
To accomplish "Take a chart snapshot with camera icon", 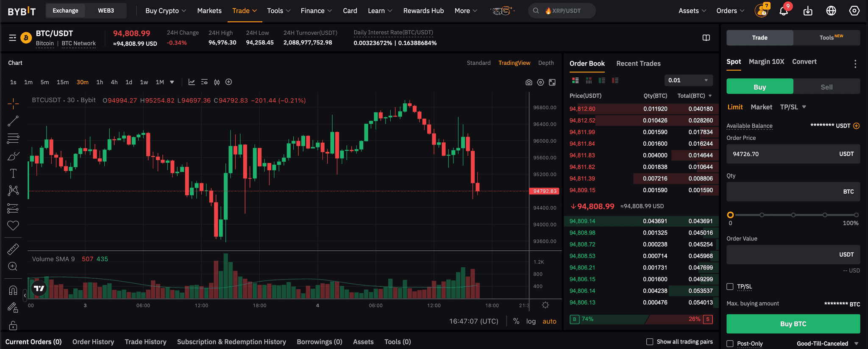I will click(529, 83).
